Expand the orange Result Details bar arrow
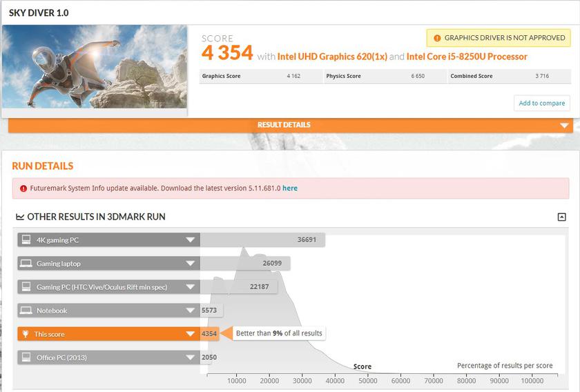Screen dimensions: 580x392 [x=564, y=126]
